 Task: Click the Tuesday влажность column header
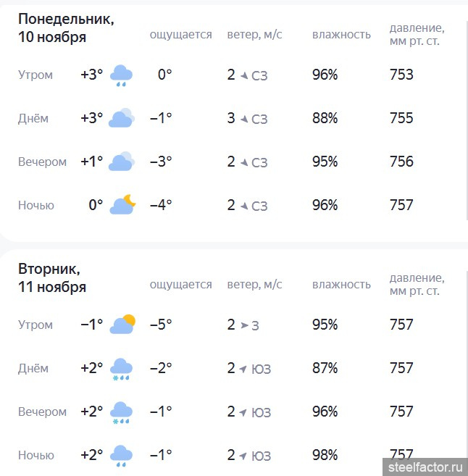341,285
